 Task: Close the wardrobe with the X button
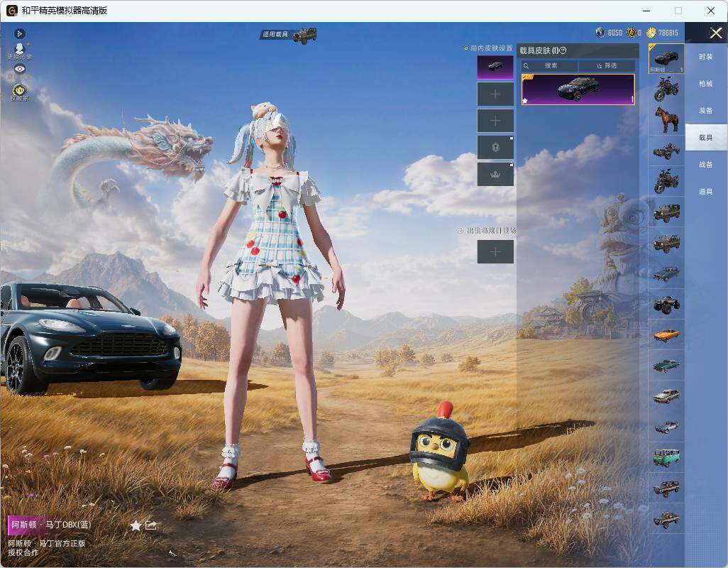tap(715, 33)
